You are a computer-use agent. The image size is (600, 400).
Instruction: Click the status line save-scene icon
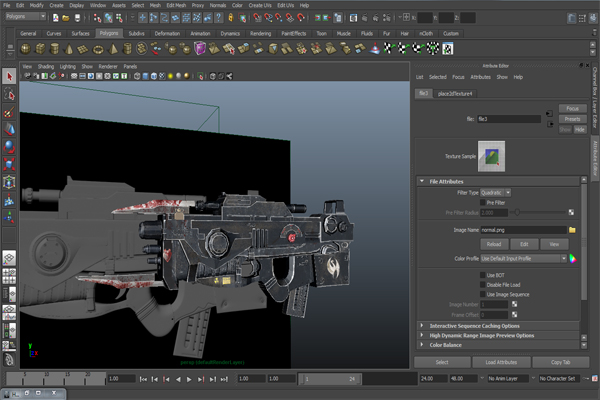77,18
